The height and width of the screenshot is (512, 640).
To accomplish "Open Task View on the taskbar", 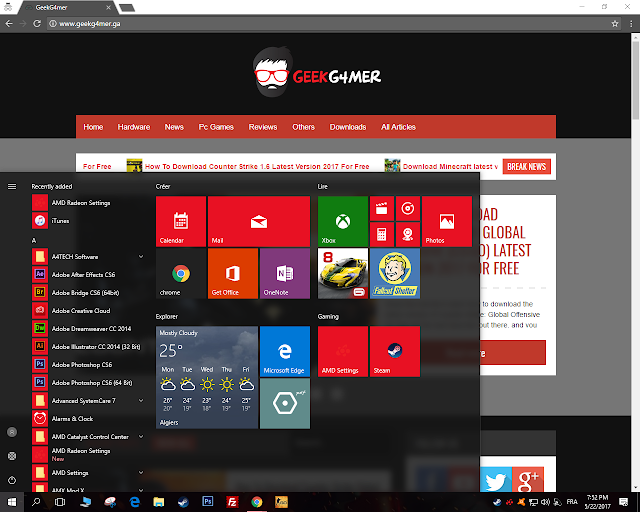I will (x=60, y=502).
